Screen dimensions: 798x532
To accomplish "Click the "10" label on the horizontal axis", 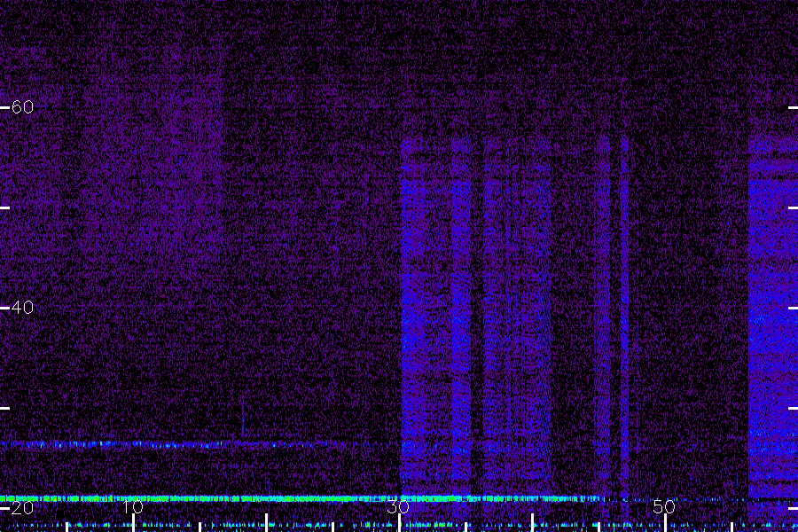I will pyautogui.click(x=133, y=507).
